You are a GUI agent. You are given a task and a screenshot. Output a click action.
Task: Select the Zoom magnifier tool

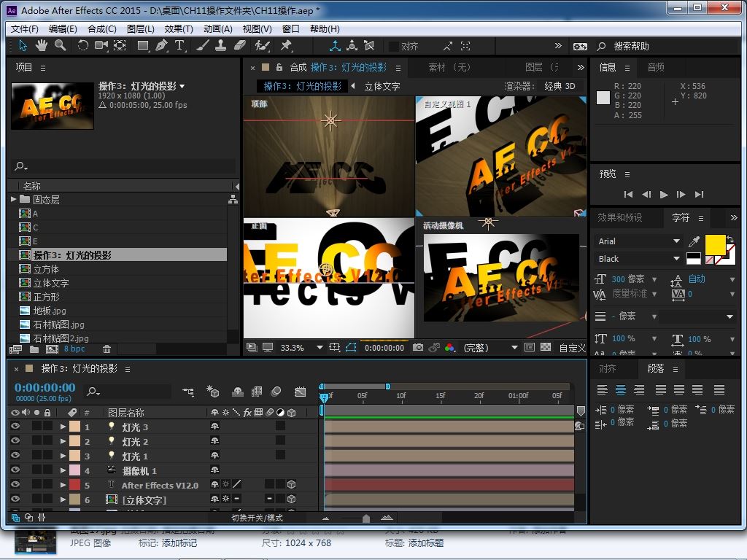pos(60,46)
